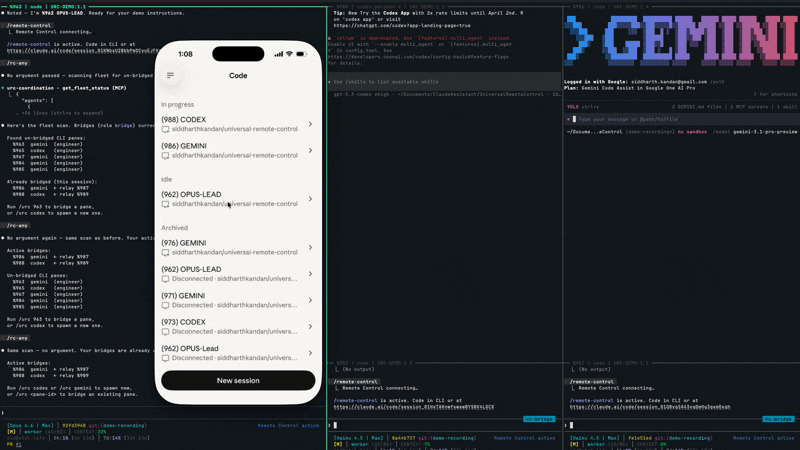The width and height of the screenshot is (800, 450).
Task: Focus the Codex 'Use /skills' prompt input
Action: 444,82
